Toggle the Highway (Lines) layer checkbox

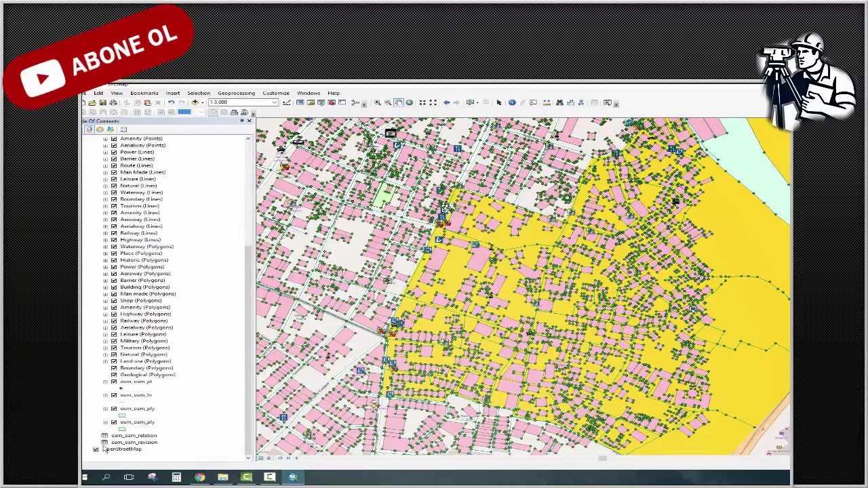114,239
